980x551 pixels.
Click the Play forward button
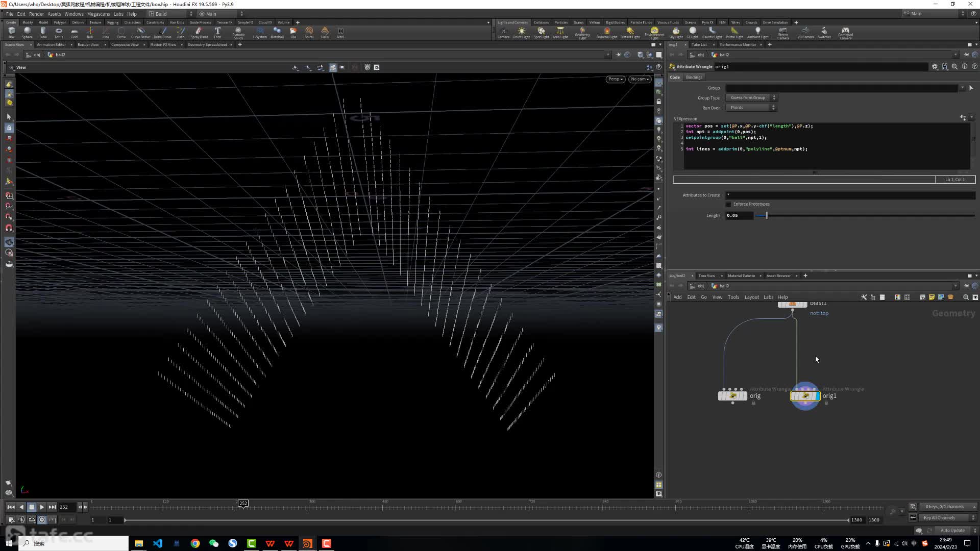click(42, 507)
